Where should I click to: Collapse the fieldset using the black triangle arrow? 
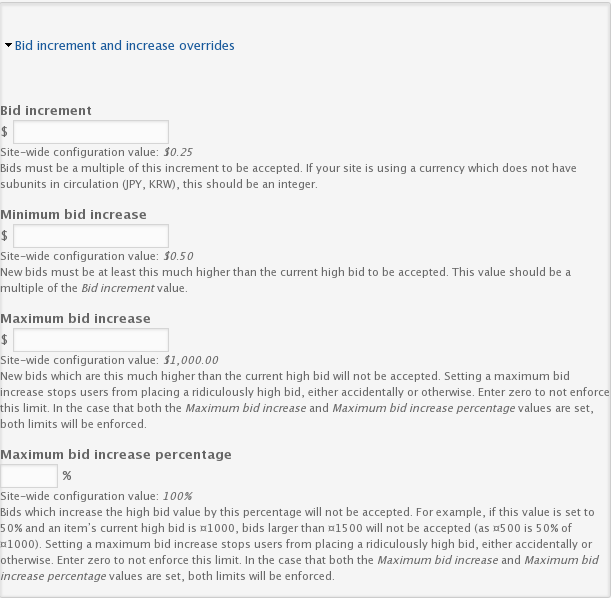click(x=8, y=45)
